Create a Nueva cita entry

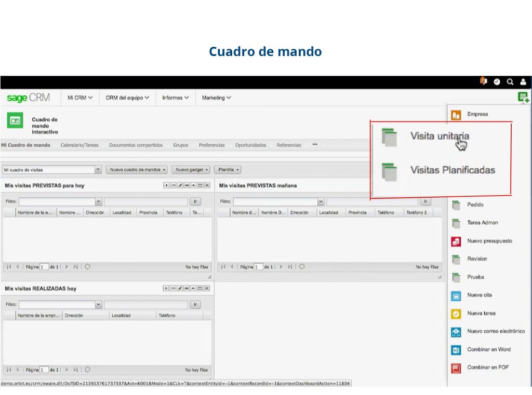479,295
